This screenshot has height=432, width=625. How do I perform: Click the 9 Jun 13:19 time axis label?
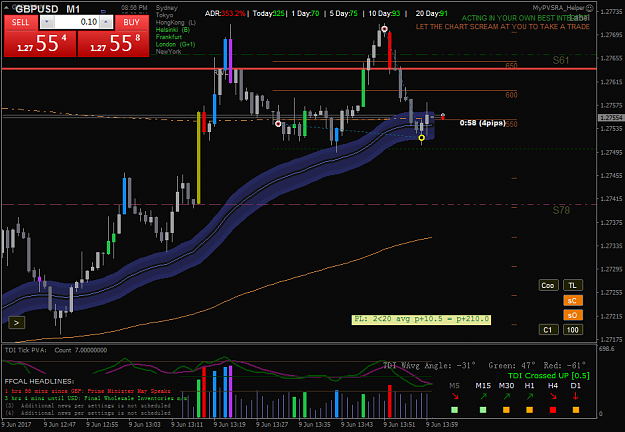click(230, 425)
